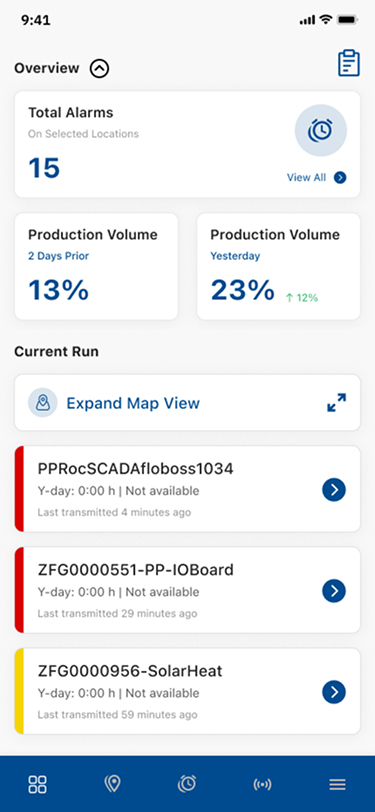
Task: Open the hamburger menu tab
Action: [x=337, y=785]
